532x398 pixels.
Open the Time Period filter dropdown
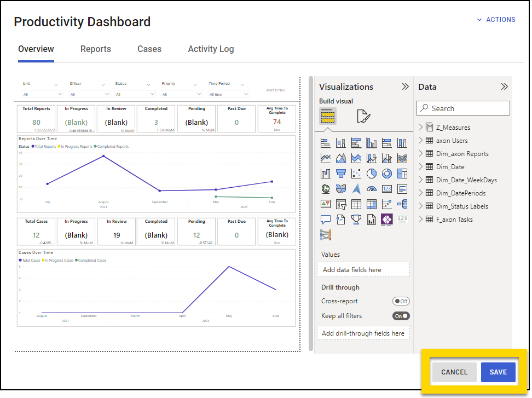[x=228, y=94]
